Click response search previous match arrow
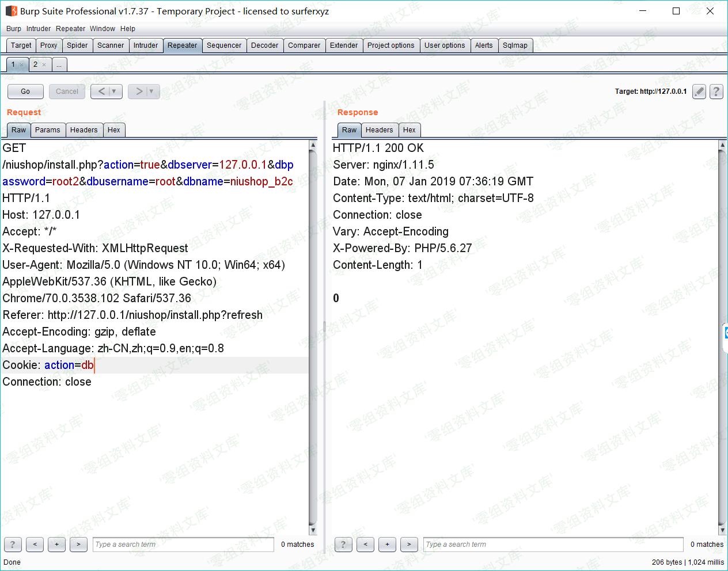 (x=365, y=545)
